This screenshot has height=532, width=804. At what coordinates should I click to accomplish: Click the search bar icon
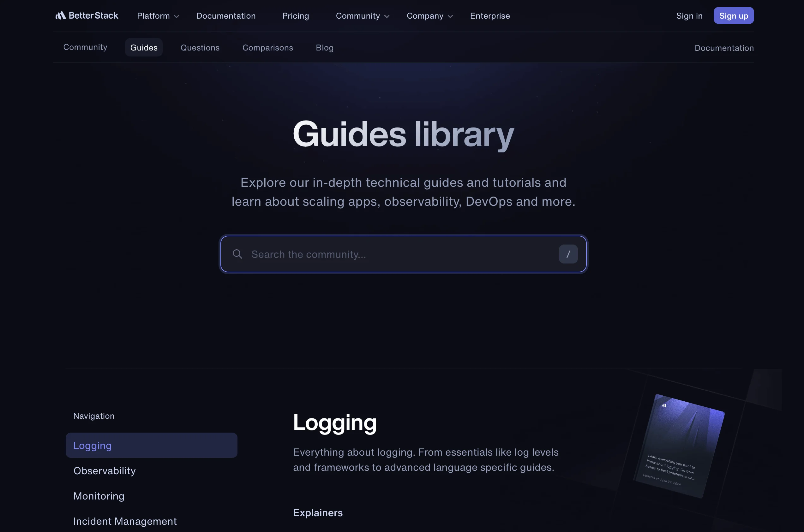pos(236,253)
